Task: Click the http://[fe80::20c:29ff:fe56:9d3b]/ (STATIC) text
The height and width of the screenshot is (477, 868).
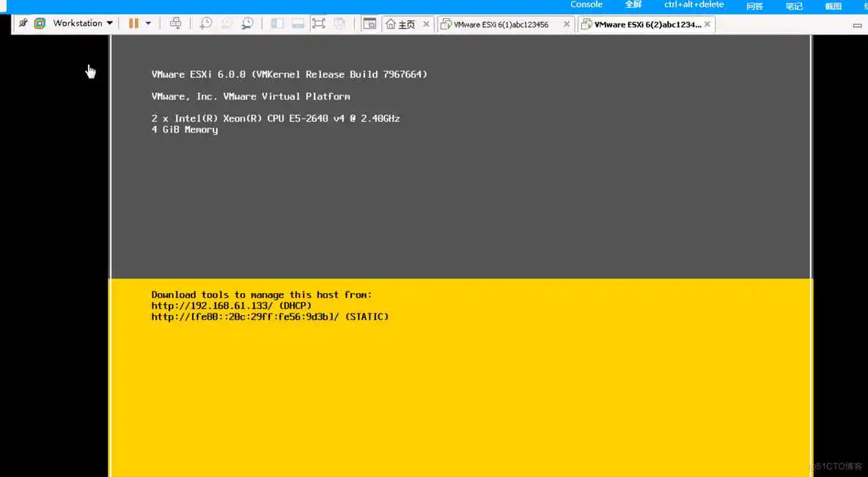Action: pyautogui.click(x=270, y=317)
